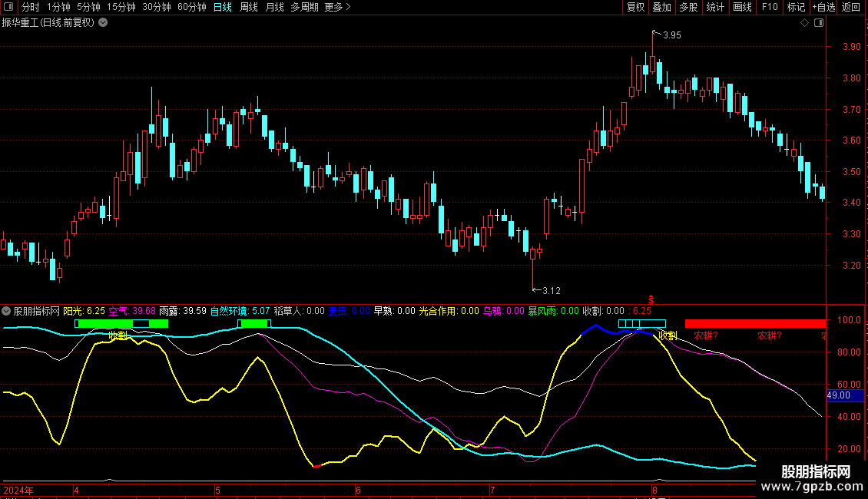
Task: Click the diamond marker icon above chart
Action: tap(804, 23)
